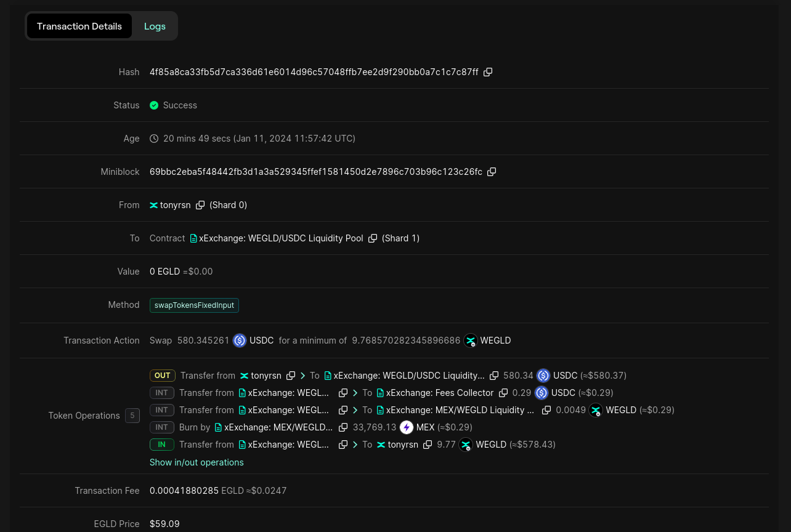Open the tonyrsn account in From row
Image resolution: width=791 pixels, height=532 pixels.
[175, 205]
